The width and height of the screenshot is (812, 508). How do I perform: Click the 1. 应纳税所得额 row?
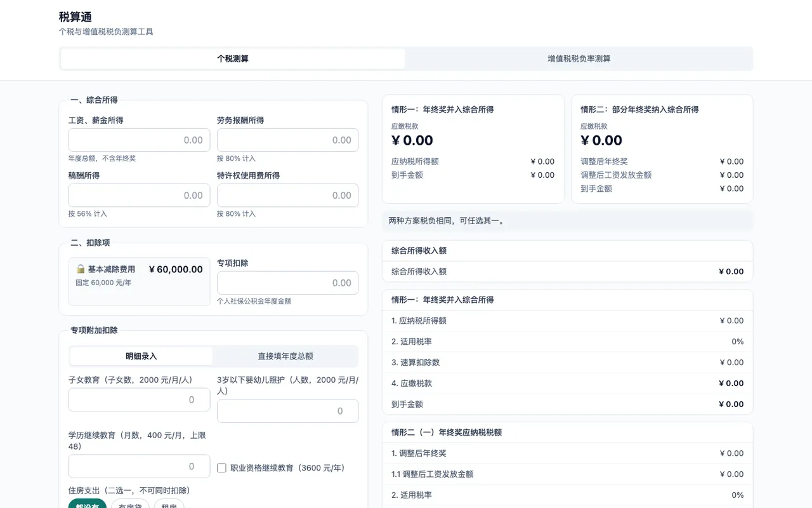(568, 321)
